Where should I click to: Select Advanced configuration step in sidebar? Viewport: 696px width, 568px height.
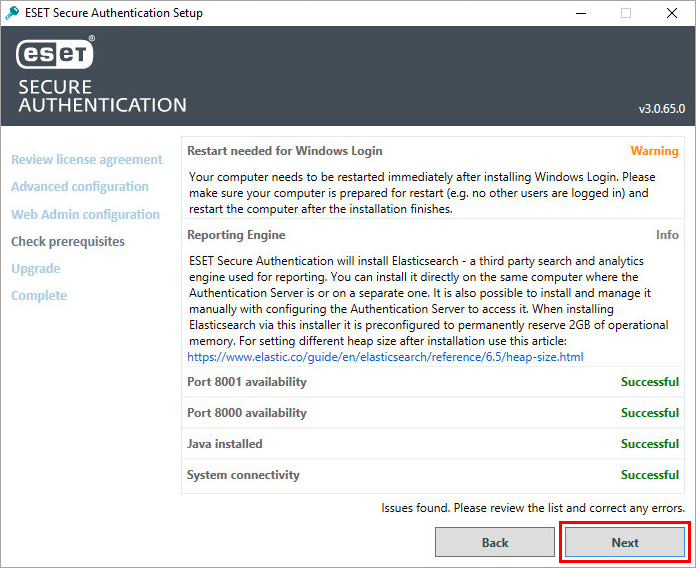point(80,186)
